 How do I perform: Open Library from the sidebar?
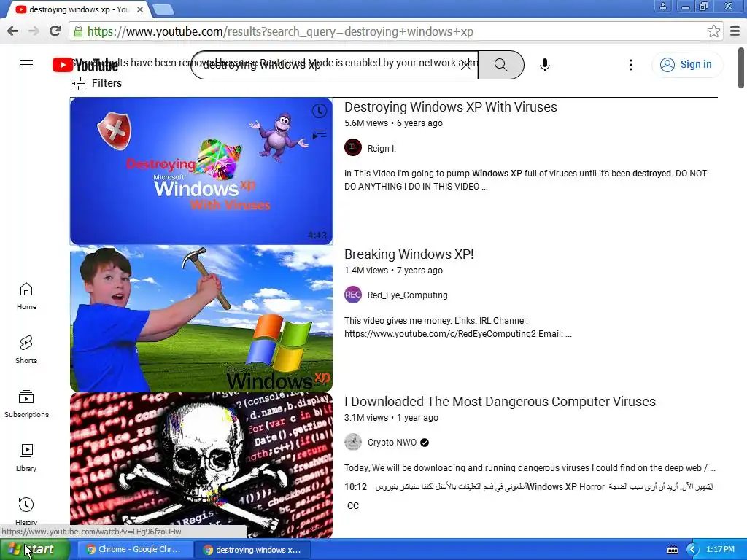pyautogui.click(x=26, y=458)
